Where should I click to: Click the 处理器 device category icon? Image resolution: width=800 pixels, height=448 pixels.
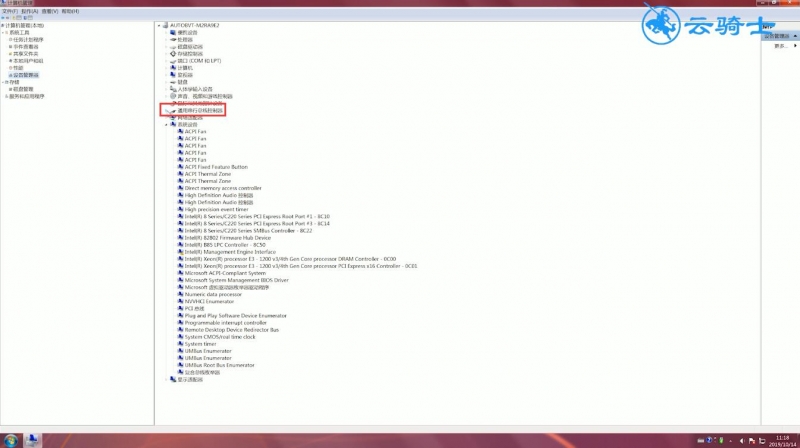173,39
